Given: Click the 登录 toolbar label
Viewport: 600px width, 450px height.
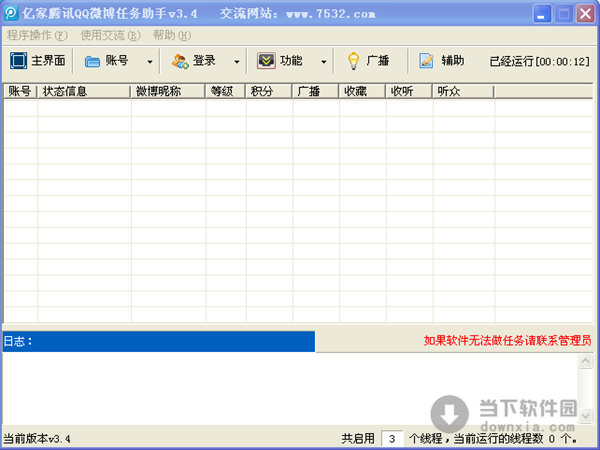Looking at the screenshot, I should coord(204,60).
